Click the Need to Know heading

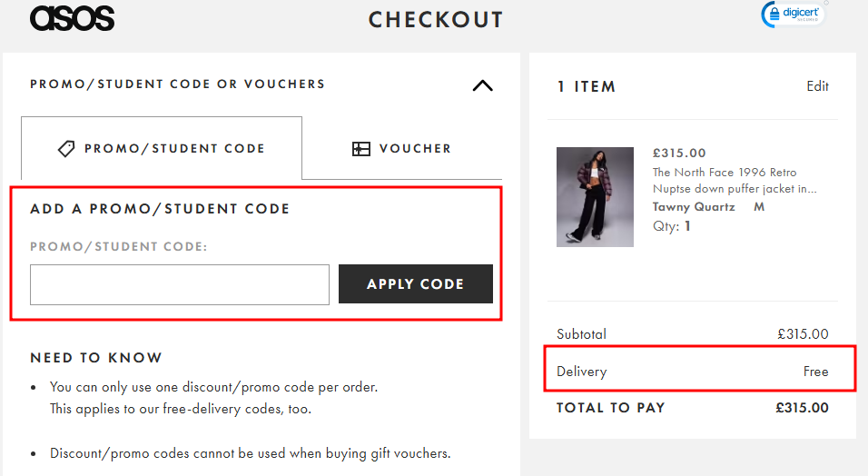(x=96, y=358)
